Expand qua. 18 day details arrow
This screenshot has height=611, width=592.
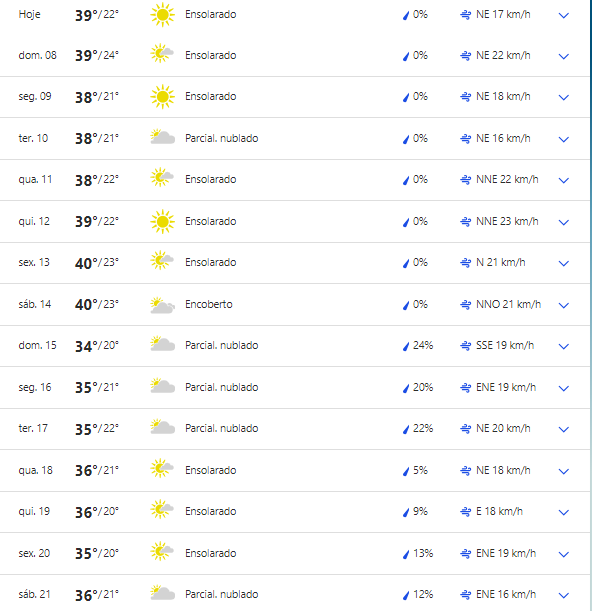click(564, 471)
